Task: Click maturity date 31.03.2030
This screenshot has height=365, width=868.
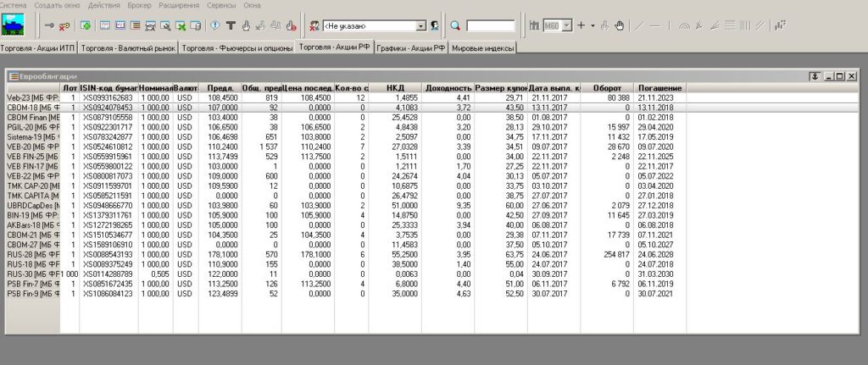Action: (655, 274)
